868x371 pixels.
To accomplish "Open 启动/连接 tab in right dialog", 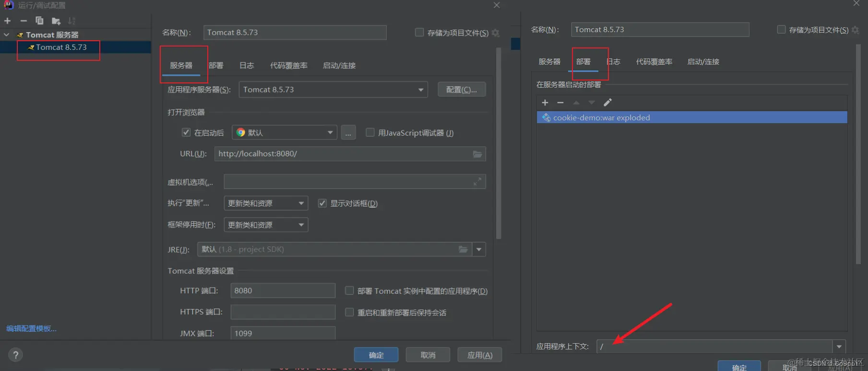I will pos(703,61).
